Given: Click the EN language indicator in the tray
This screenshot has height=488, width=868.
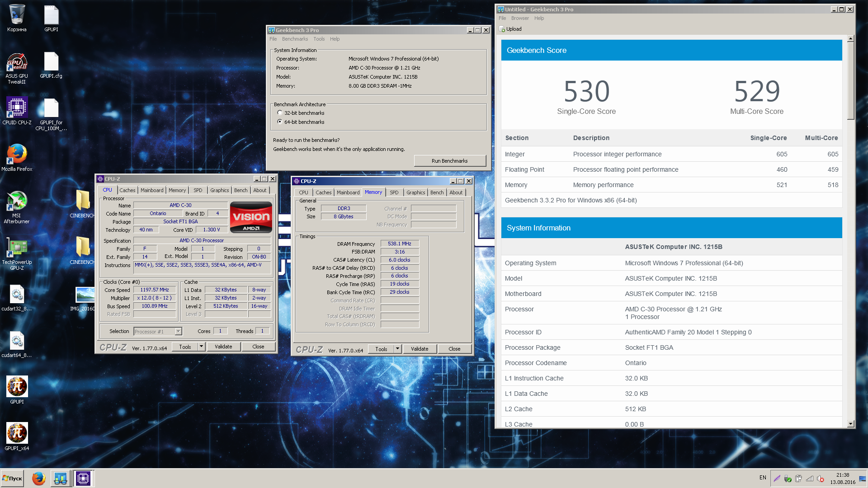Looking at the screenshot, I should (x=763, y=478).
